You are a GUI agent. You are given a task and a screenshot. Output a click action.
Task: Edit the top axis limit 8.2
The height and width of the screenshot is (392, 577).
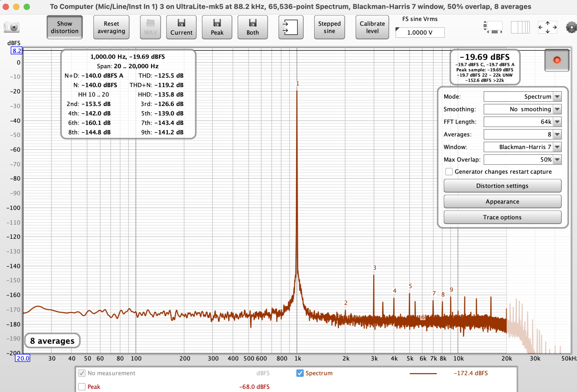[17, 51]
